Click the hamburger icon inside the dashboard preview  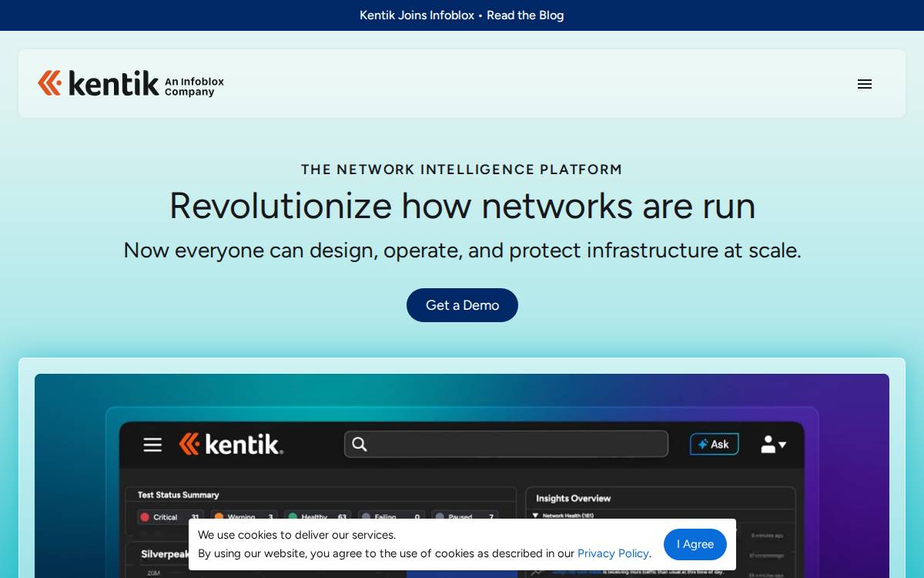pyautogui.click(x=152, y=445)
